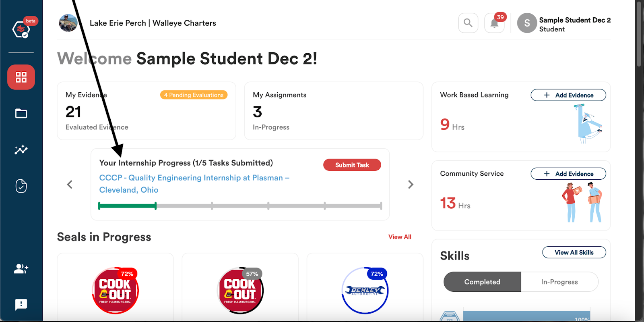Open the Bexley Automotive seal thumbnail
Screen dimensions: 644x322
point(365,290)
